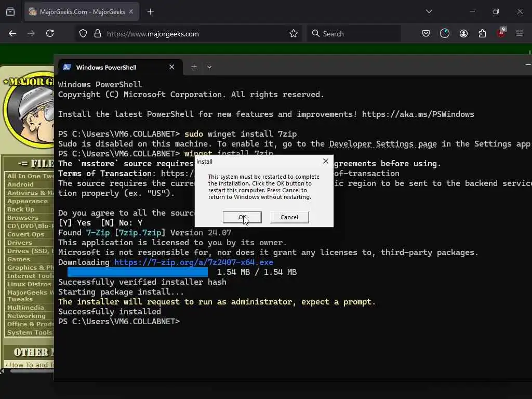
Task: Click Cancel in the Install dialog
Action: coord(289,217)
